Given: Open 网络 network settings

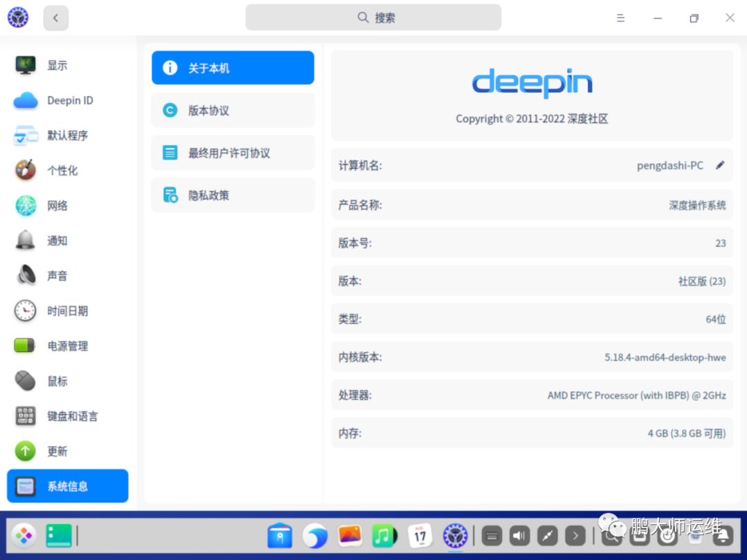Looking at the screenshot, I should 68,206.
